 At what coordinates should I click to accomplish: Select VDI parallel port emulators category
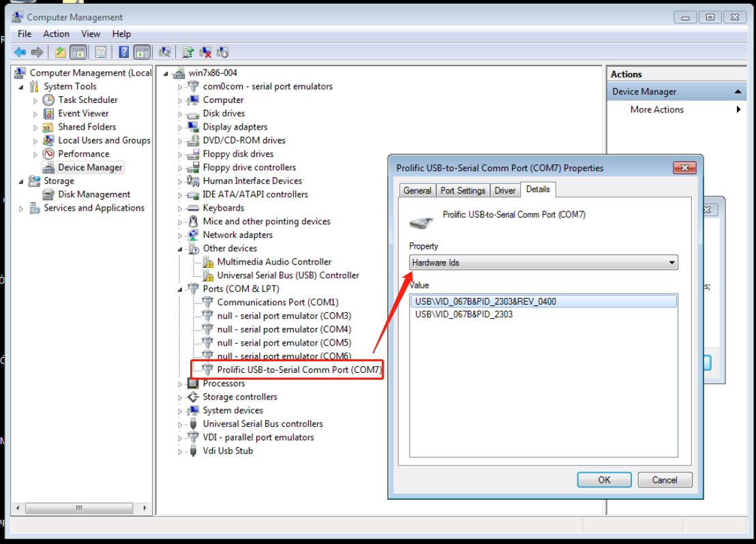click(x=258, y=438)
